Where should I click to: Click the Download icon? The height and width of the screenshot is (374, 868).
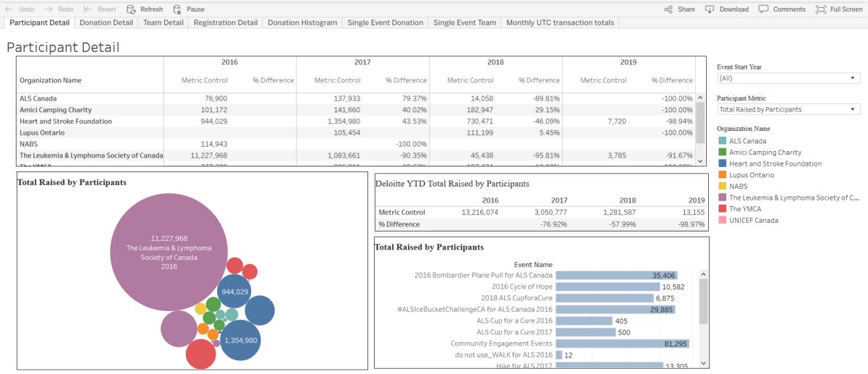[x=710, y=9]
